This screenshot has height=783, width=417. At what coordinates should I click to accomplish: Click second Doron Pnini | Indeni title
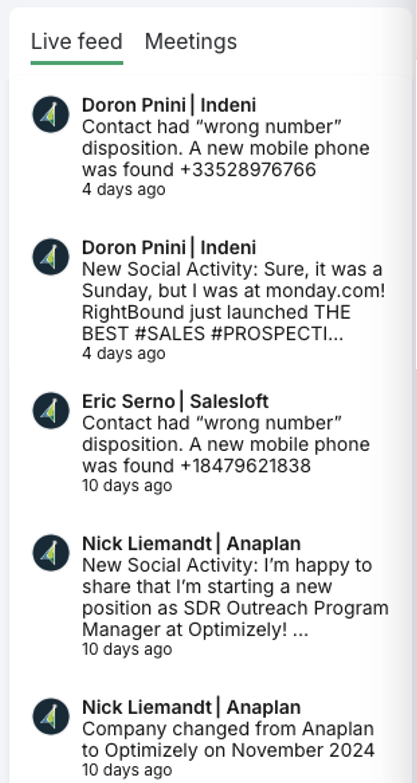pyautogui.click(x=169, y=248)
